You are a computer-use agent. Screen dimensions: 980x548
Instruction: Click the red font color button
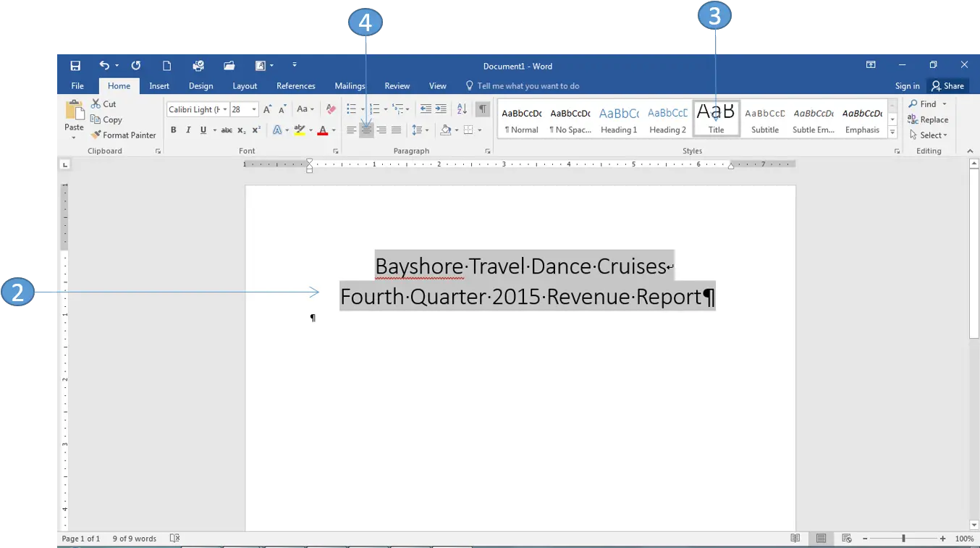pyautogui.click(x=323, y=130)
